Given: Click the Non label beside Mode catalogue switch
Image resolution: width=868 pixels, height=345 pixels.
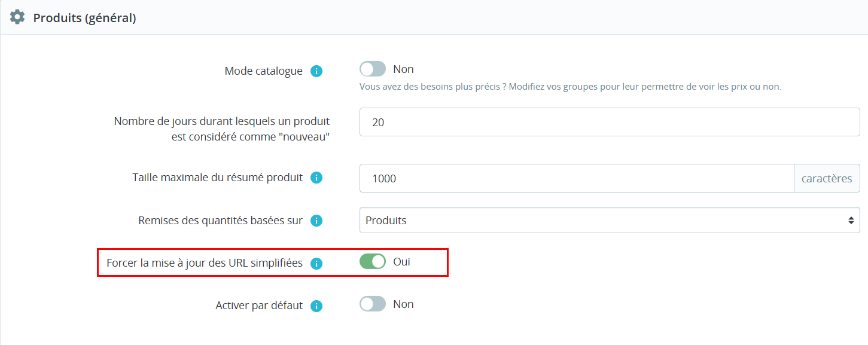Looking at the screenshot, I should click(x=403, y=69).
